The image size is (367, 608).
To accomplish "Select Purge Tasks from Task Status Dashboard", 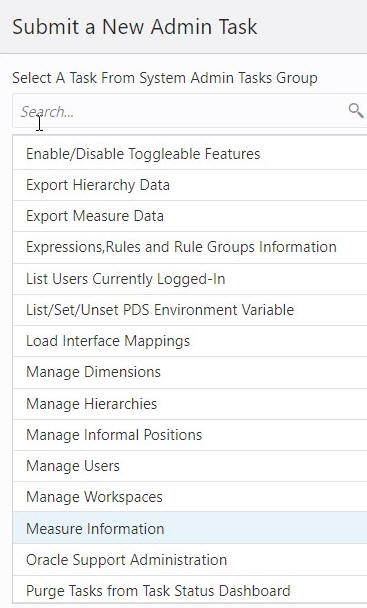I will coord(190,591).
